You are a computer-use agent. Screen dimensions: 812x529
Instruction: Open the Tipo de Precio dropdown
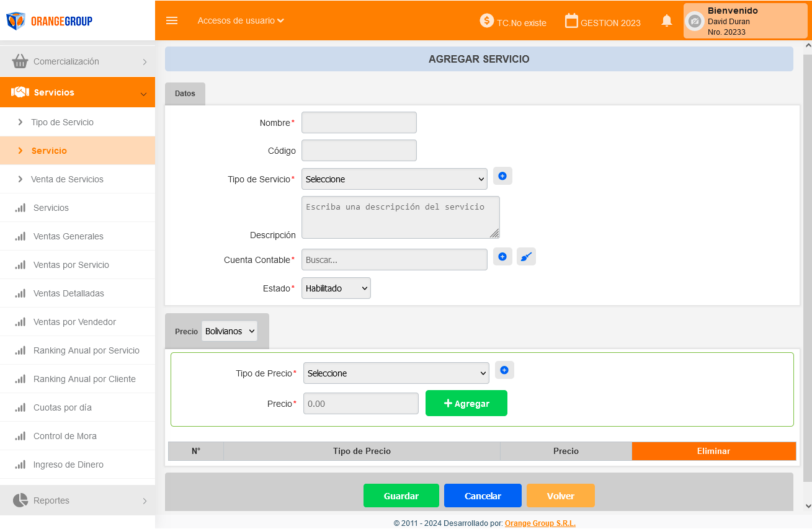coord(396,373)
